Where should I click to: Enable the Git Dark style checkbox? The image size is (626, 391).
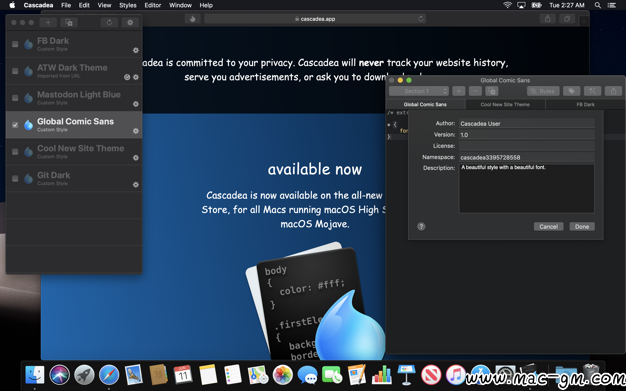(x=15, y=179)
